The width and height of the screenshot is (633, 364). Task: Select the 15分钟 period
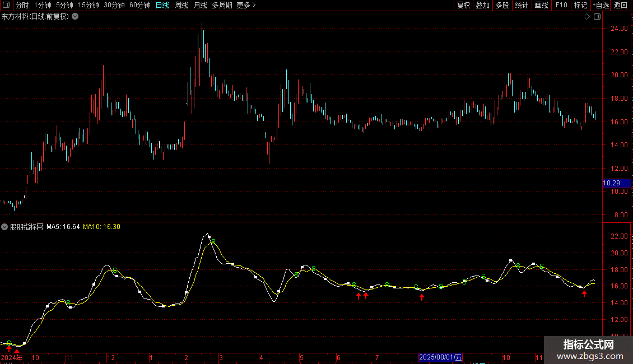click(x=89, y=5)
